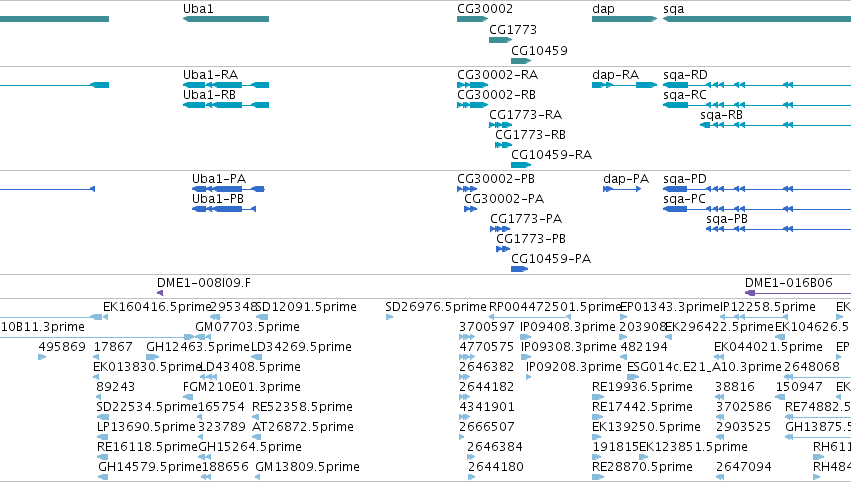The width and height of the screenshot is (851, 482).
Task: Select the dap-PA protein label
Action: (x=626, y=179)
